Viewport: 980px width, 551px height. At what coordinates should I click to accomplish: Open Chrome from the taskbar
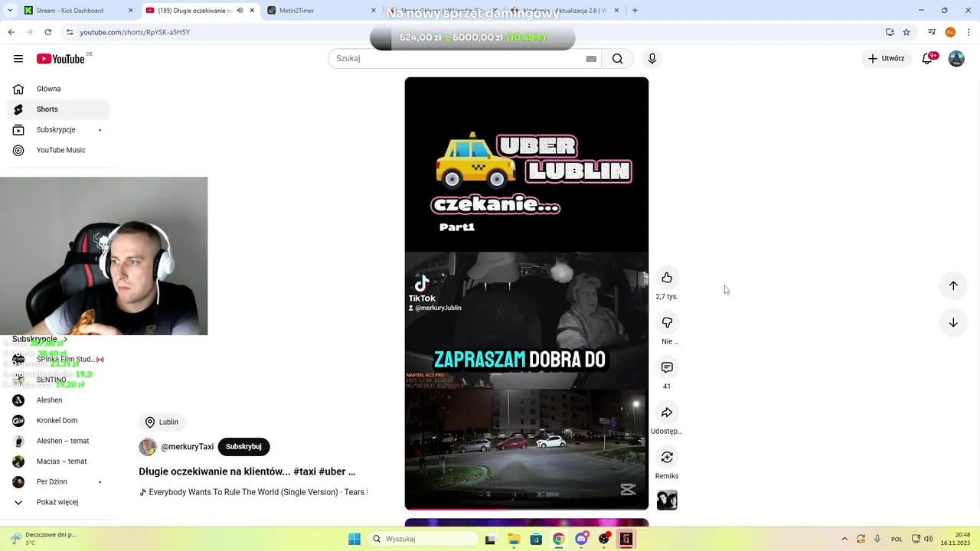(x=558, y=539)
